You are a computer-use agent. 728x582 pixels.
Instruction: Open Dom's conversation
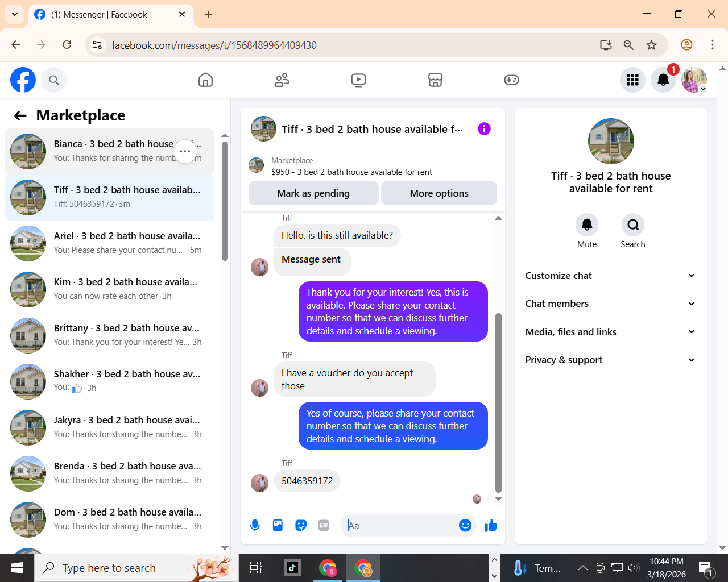(110, 519)
